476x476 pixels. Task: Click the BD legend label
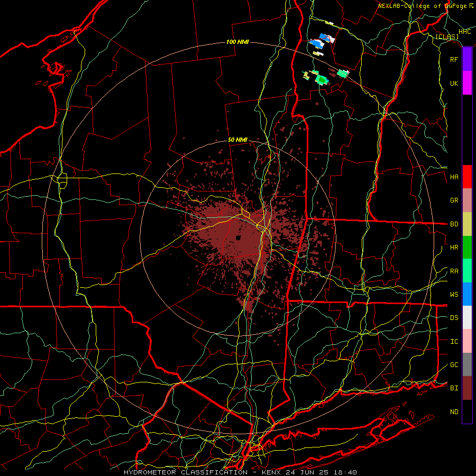point(454,224)
